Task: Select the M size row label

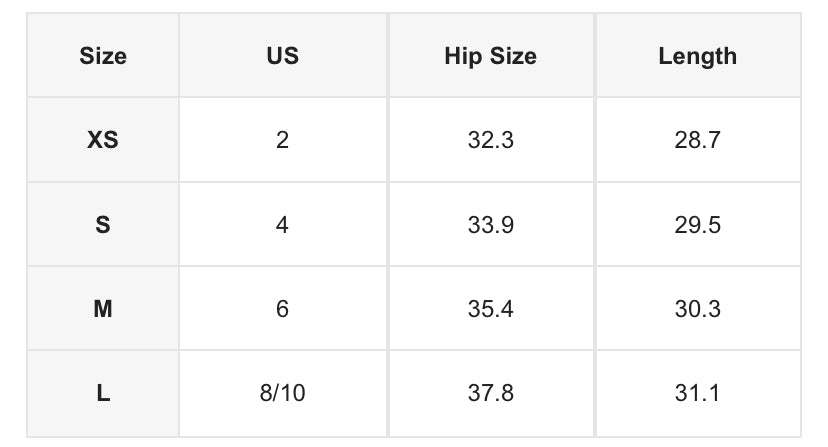Action: coord(103,309)
